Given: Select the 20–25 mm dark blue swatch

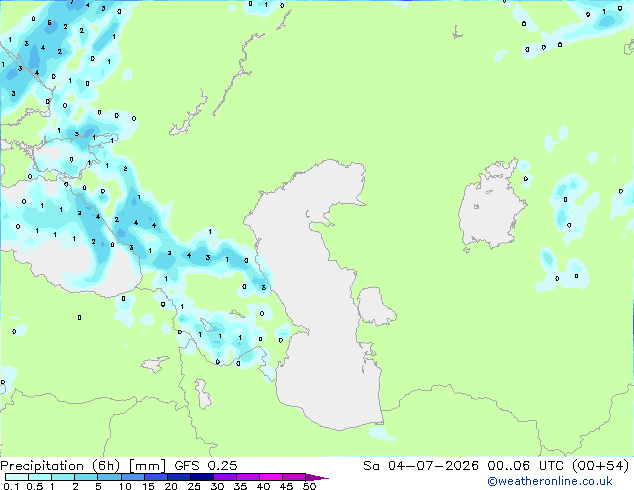Looking at the screenshot, I should pos(179,477).
